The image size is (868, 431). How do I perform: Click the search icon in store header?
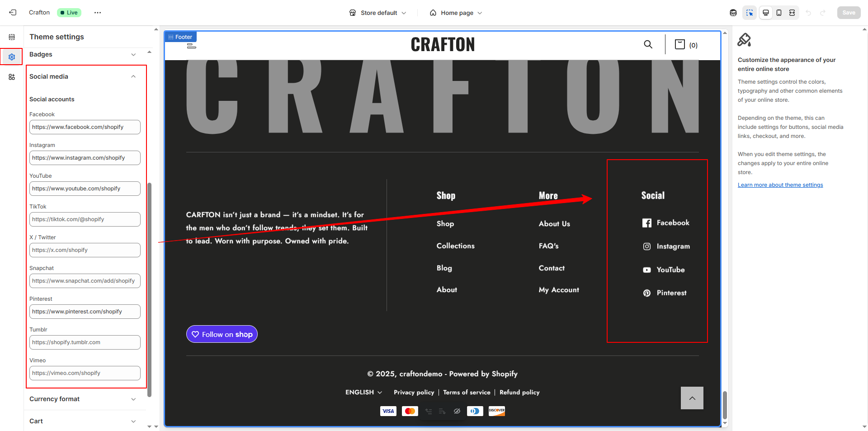click(x=648, y=44)
